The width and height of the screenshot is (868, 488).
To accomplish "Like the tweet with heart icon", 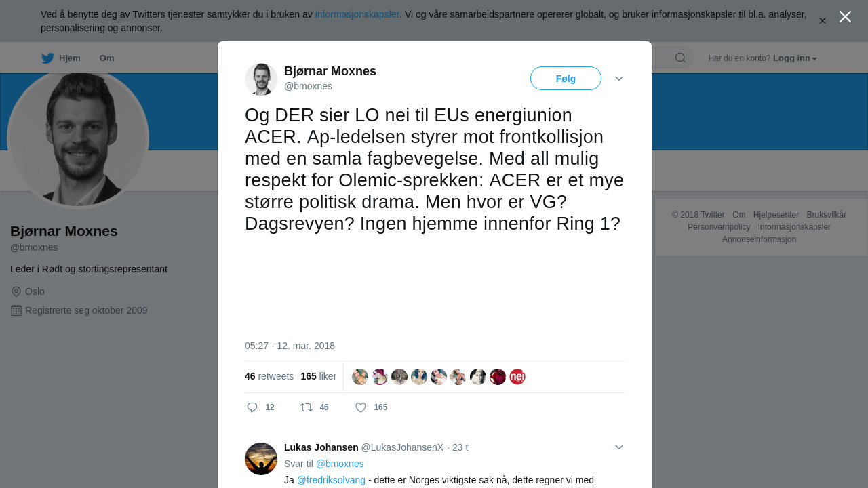I will (361, 407).
